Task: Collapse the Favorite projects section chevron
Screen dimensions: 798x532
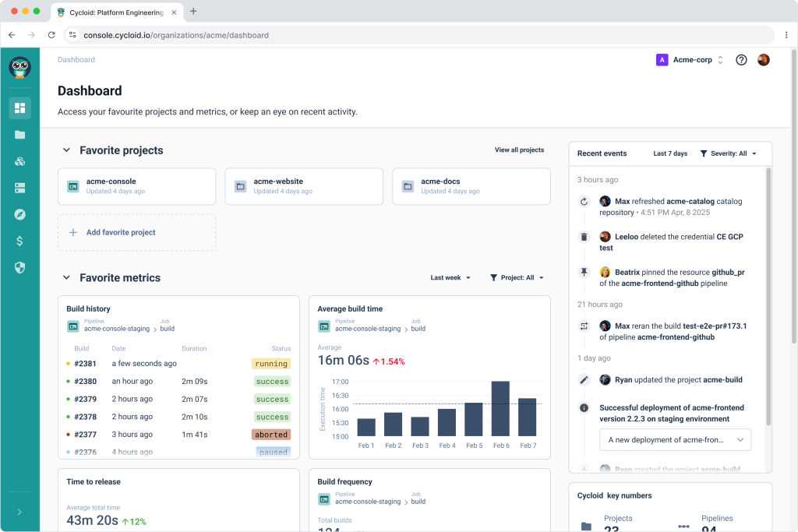Action: 66,150
